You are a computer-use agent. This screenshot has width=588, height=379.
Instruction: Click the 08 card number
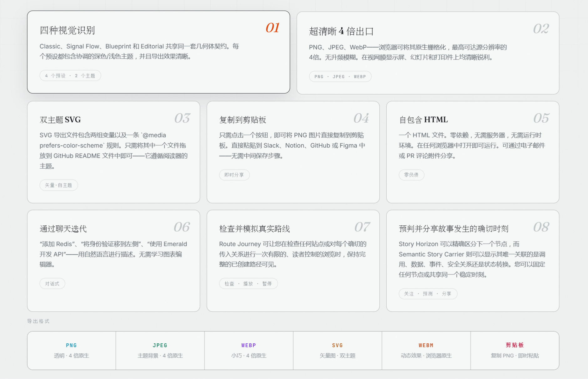pyautogui.click(x=541, y=227)
